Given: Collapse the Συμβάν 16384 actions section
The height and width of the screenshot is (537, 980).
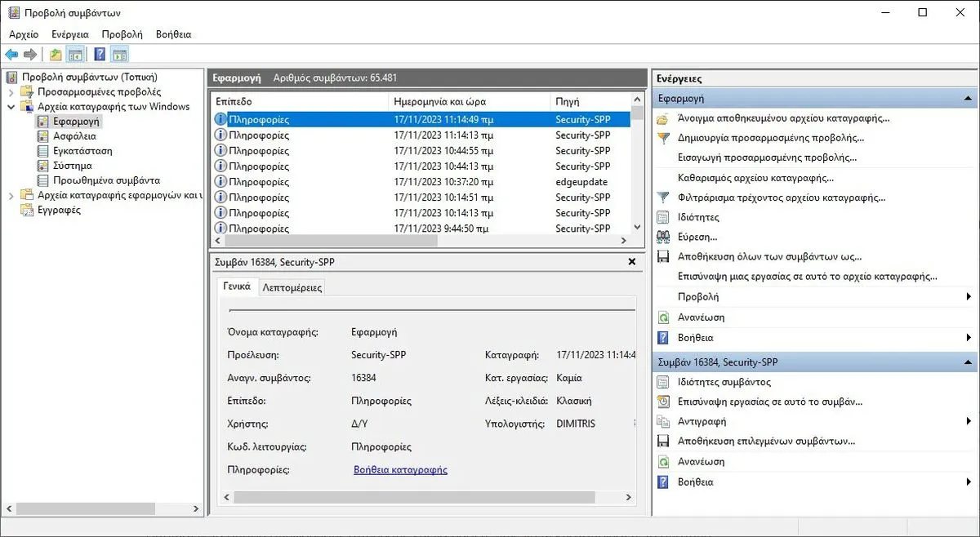Looking at the screenshot, I should point(968,362).
